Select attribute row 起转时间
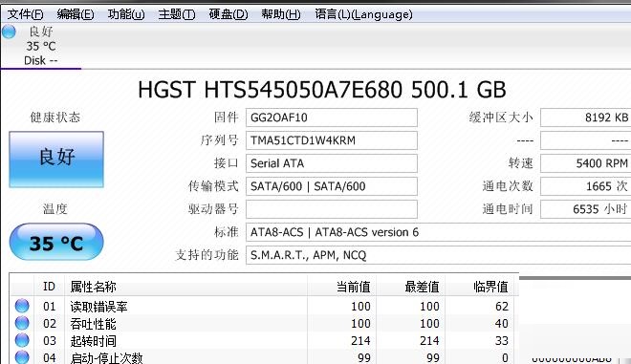Screen dimensions: 631x364 pyautogui.click(x=264, y=341)
